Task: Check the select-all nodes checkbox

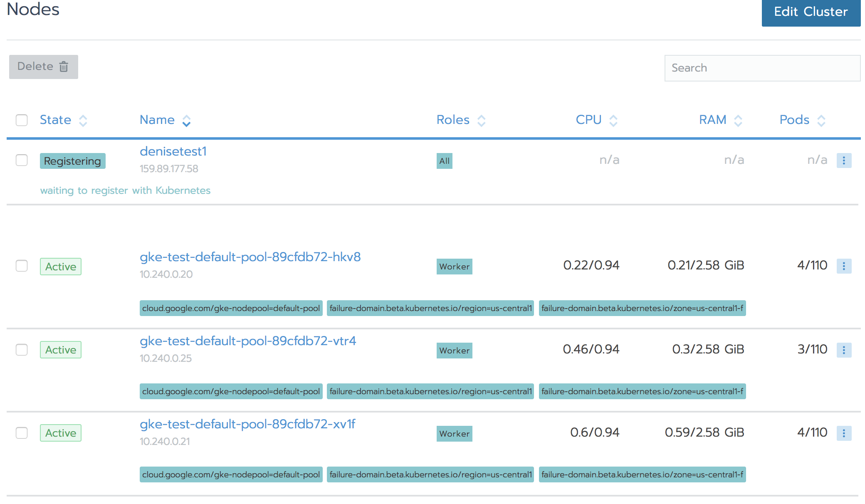Action: click(x=22, y=120)
